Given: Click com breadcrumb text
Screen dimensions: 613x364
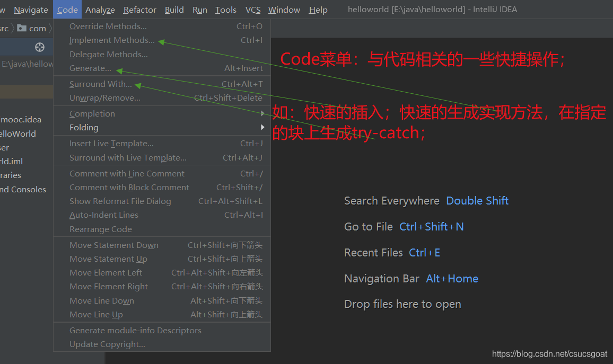Looking at the screenshot, I should tap(38, 28).
